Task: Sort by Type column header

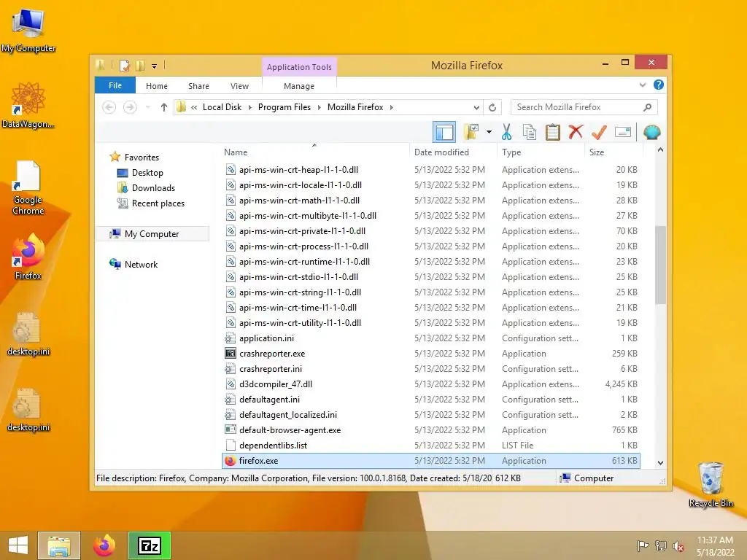Action: [x=541, y=152]
